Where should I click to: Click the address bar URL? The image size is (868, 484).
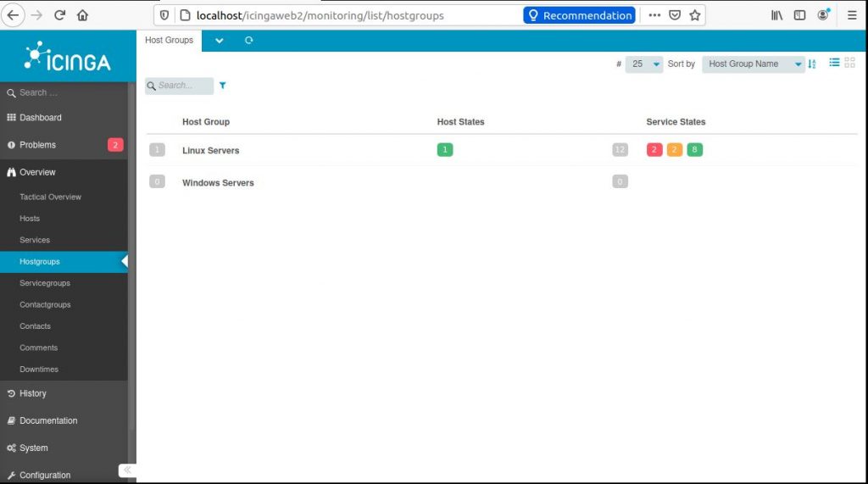click(320, 15)
